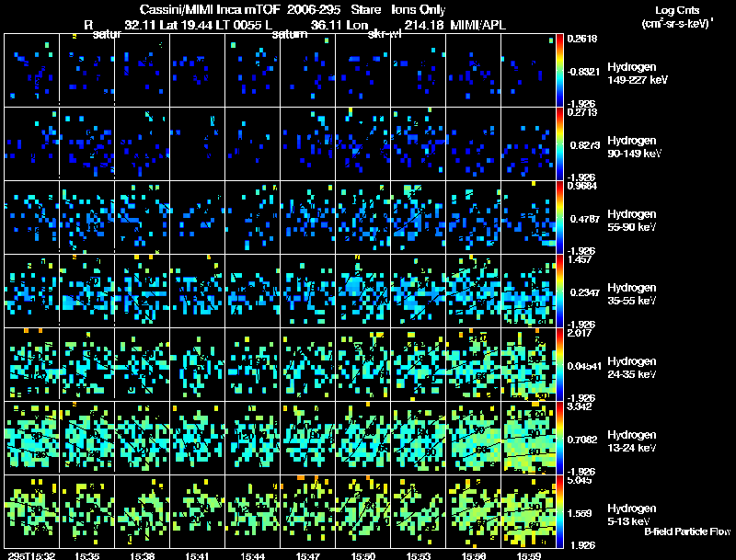736x560 pixels.
Task: Open the 149-227 keV panel at 15:59
Action: (528, 71)
